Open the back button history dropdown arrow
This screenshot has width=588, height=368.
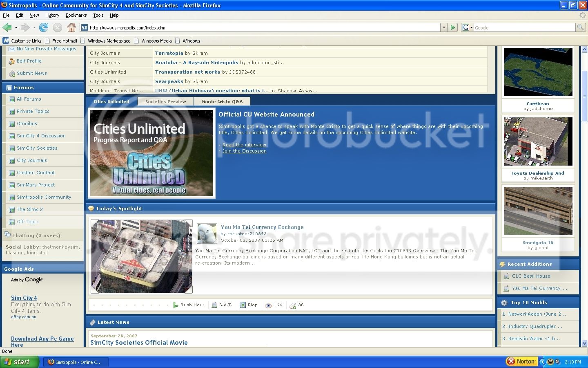[16, 28]
